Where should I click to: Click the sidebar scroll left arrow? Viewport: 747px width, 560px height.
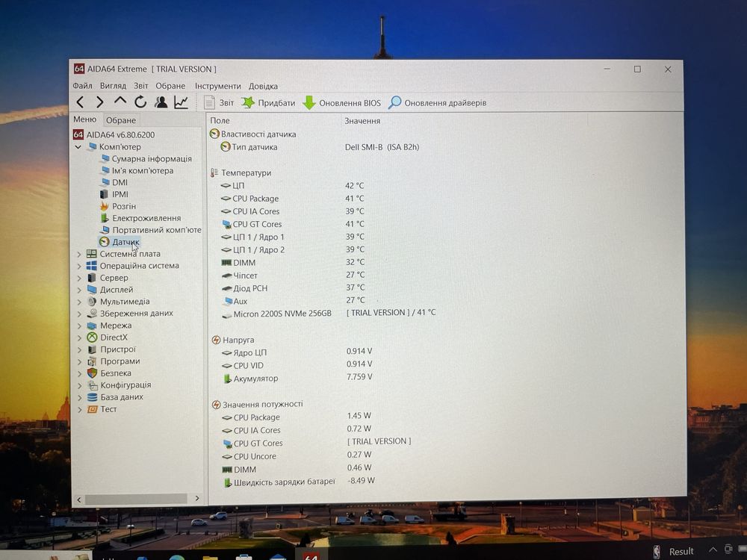[79, 500]
